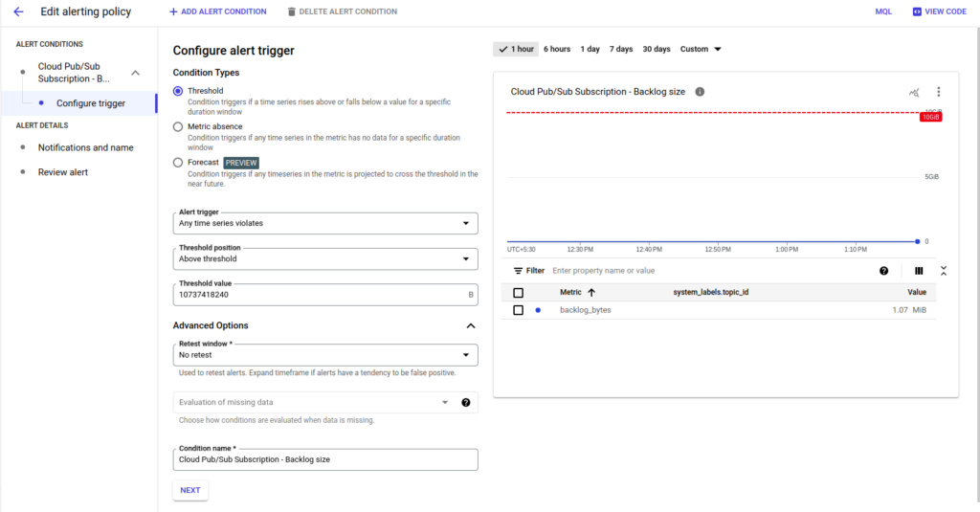The width and height of the screenshot is (980, 512).
Task: Click the PREVIEW badge next to Forecast
Action: (x=241, y=163)
